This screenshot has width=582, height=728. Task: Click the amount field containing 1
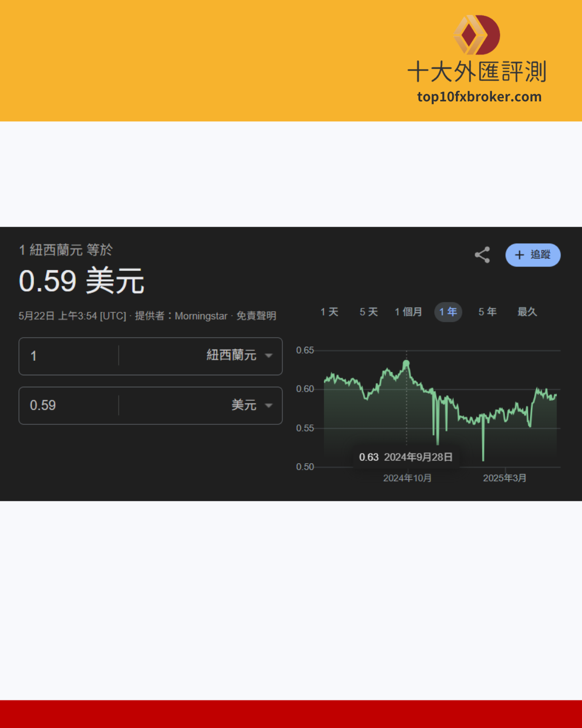(x=69, y=356)
